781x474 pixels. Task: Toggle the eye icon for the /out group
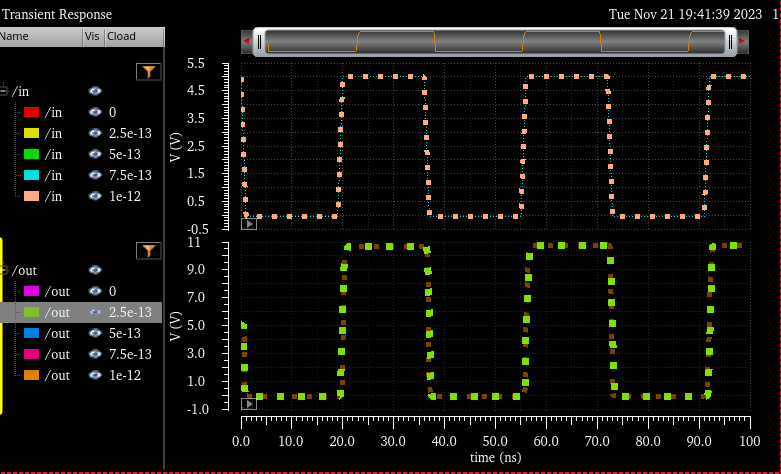[95, 270]
